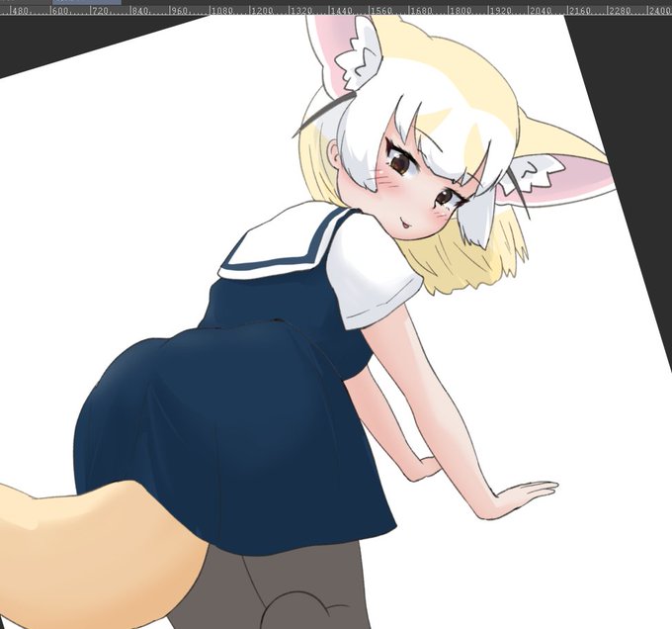The image size is (672, 629).
Task: Click the 720 mark on the horizontal ruler
Action: coord(100,10)
